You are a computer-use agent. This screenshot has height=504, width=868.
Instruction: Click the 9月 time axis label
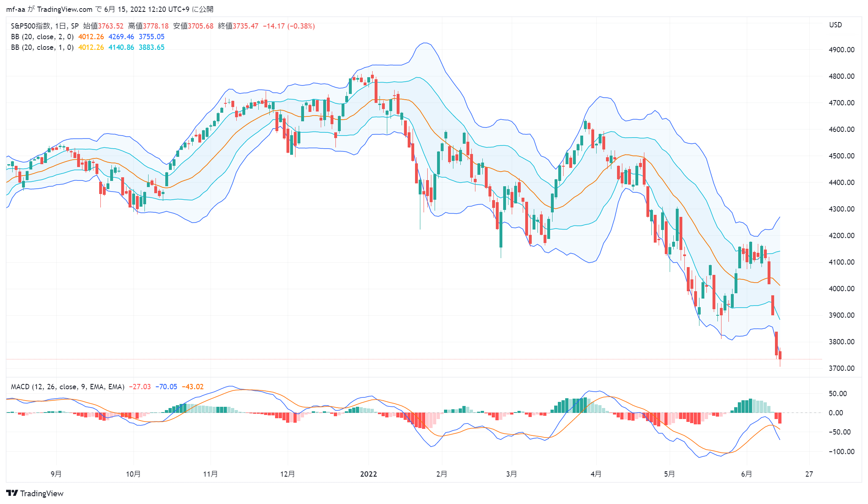[56, 474]
